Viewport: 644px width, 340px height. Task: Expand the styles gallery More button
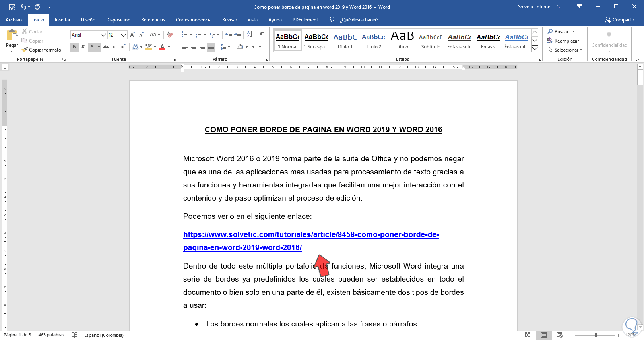point(535,48)
